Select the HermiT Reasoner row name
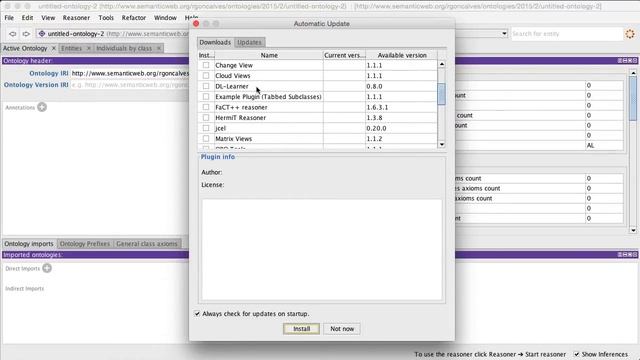The width and height of the screenshot is (640, 360). pyautogui.click(x=240, y=118)
